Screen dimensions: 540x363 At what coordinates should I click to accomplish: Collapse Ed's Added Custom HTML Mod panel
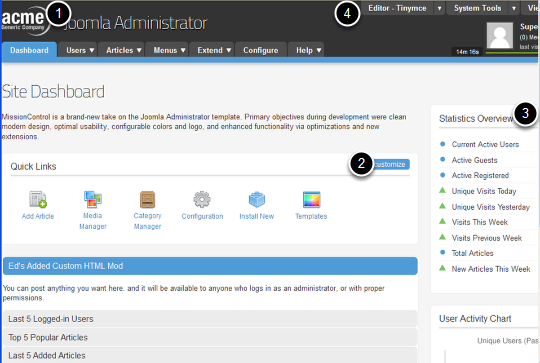pyautogui.click(x=210, y=266)
